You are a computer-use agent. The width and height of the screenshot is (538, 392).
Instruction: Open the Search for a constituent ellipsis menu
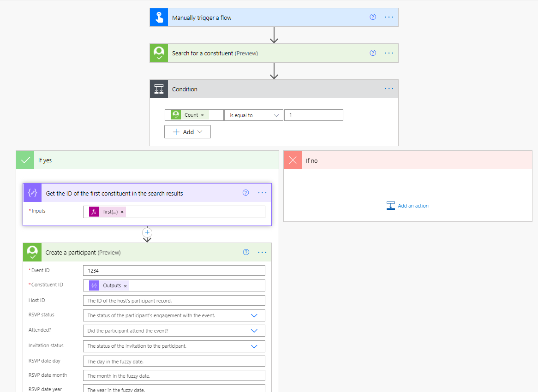(x=389, y=53)
